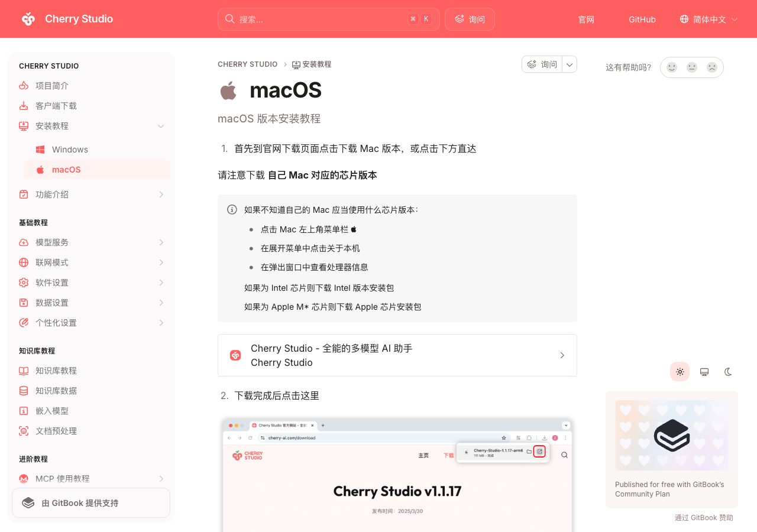Expand the 模型服务 section chevron
The image size is (757, 532).
[x=161, y=242]
